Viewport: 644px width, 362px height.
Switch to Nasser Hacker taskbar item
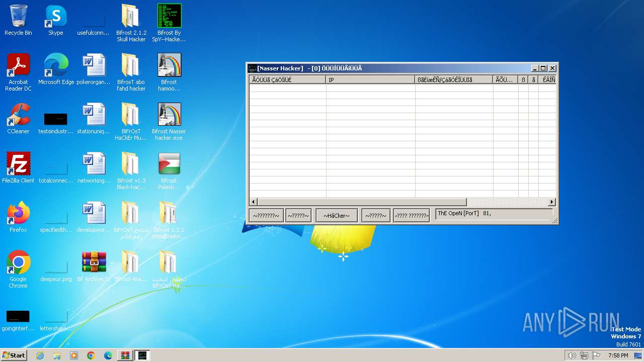click(142, 355)
